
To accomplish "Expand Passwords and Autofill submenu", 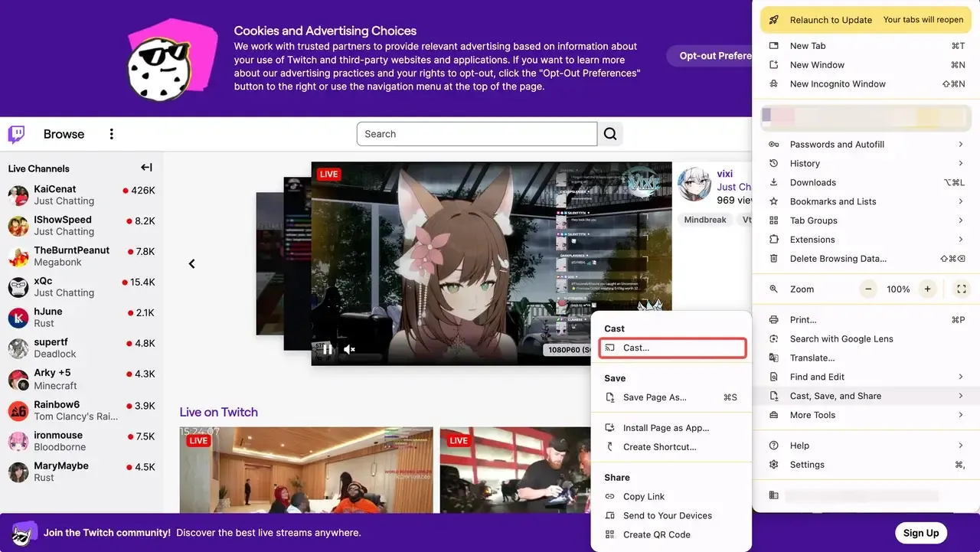I will 960,145.
